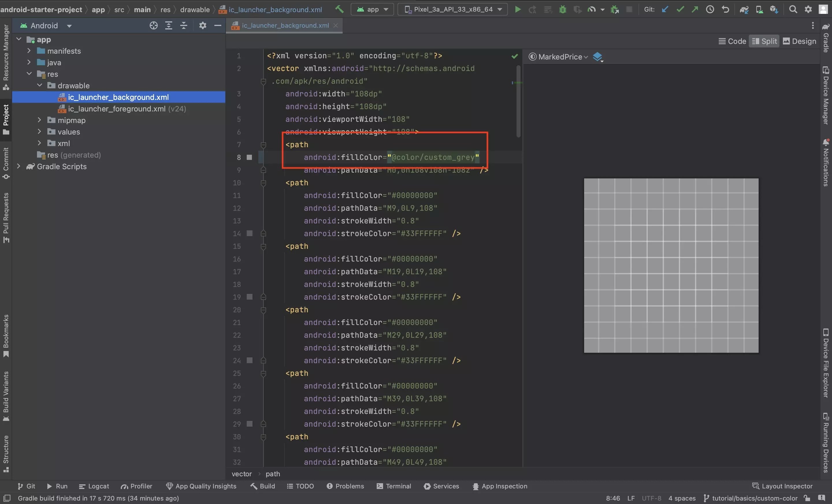832x504 pixels.
Task: Open the App Inspection panel
Action: click(x=500, y=486)
